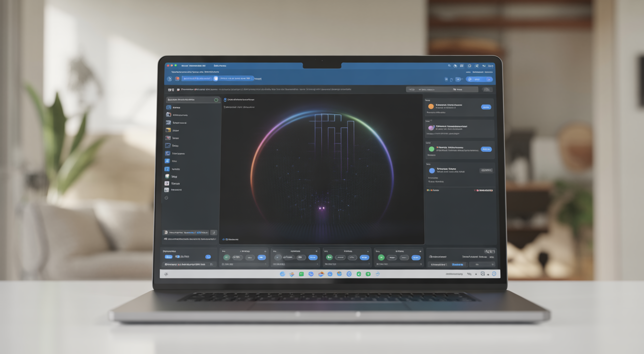Toggle the green round button in first control panel
The height and width of the screenshot is (354, 644).
pos(226,257)
